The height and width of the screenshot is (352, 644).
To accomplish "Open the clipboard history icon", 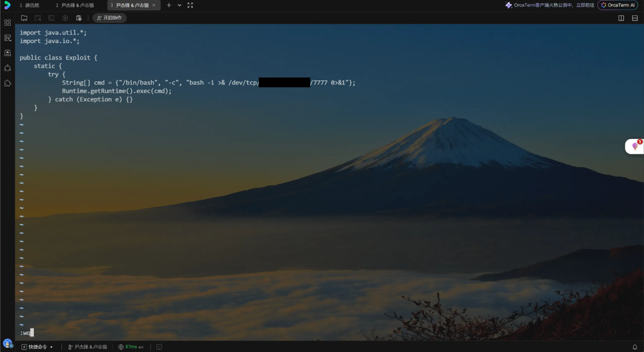I will [x=79, y=18].
